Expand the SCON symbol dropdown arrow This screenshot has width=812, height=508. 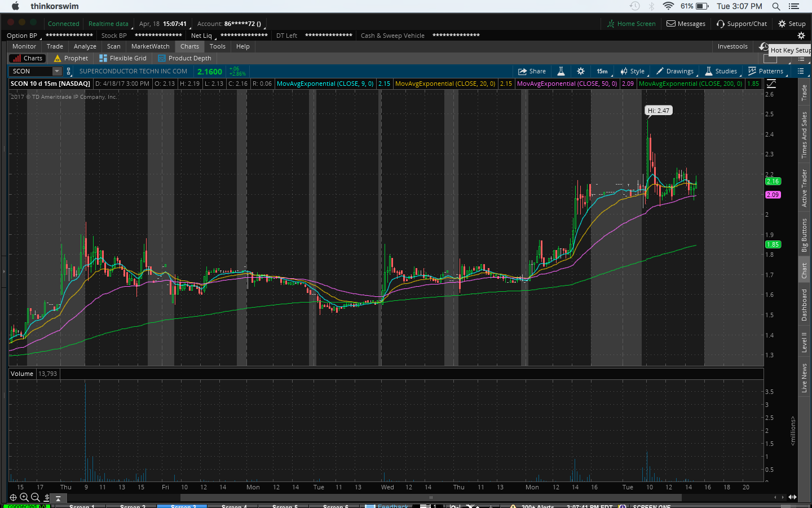[x=57, y=71]
